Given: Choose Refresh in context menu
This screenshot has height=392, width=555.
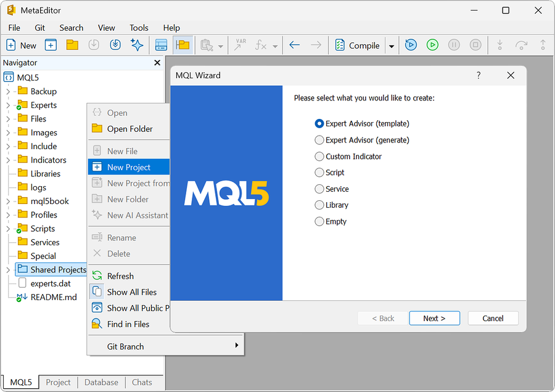Looking at the screenshot, I should 129,276.
